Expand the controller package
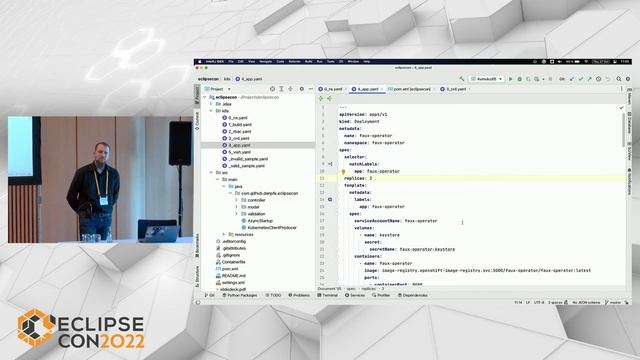The width and height of the screenshot is (640, 360). pos(236,200)
